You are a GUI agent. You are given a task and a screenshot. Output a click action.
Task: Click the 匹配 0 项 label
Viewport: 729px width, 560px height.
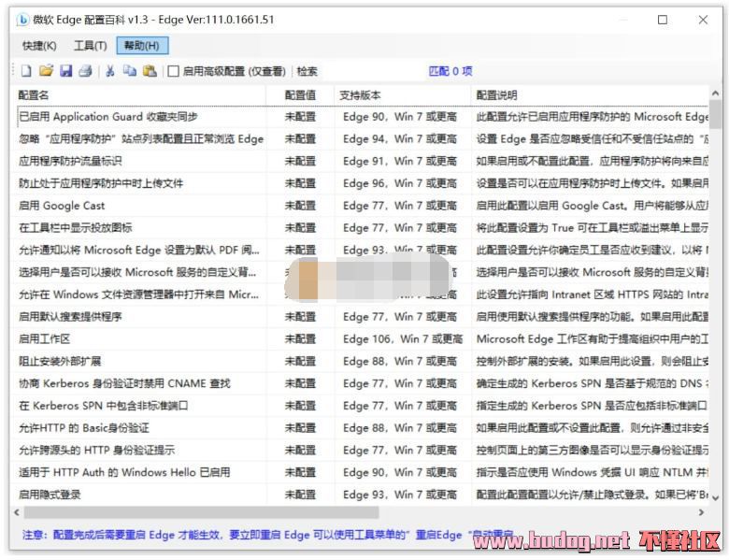click(450, 71)
